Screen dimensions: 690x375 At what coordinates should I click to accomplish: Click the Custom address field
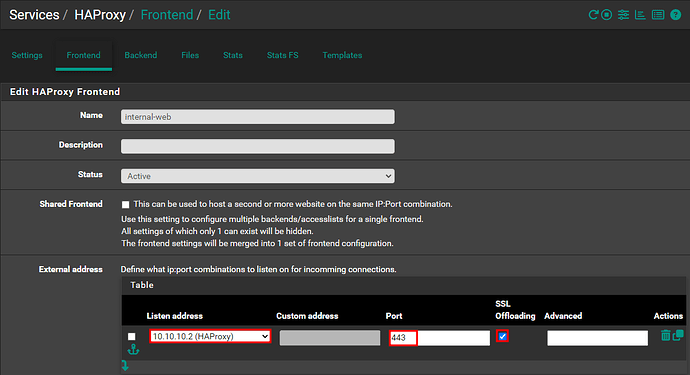330,338
